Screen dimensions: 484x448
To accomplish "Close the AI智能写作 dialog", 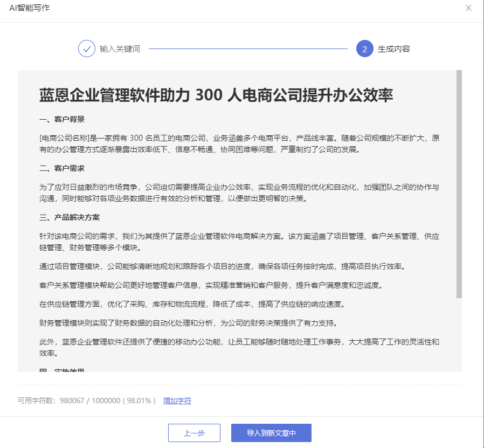I will [468, 8].
